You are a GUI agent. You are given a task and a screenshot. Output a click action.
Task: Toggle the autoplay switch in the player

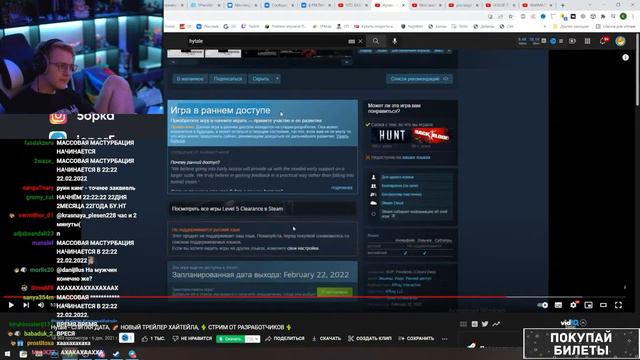pos(542,305)
